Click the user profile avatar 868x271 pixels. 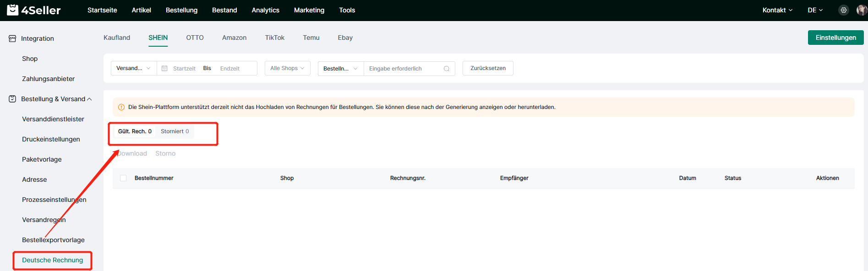(861, 10)
